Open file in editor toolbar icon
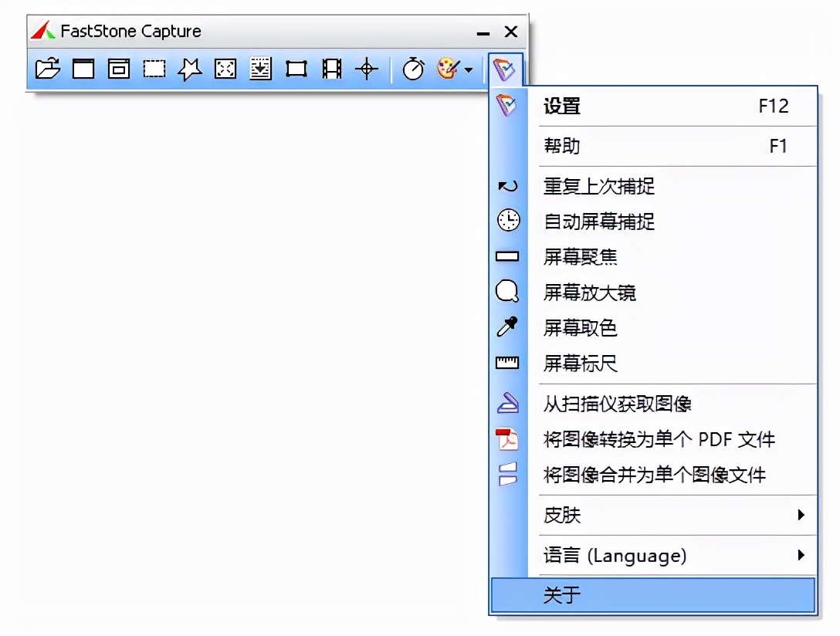The width and height of the screenshot is (840, 636). click(48, 69)
